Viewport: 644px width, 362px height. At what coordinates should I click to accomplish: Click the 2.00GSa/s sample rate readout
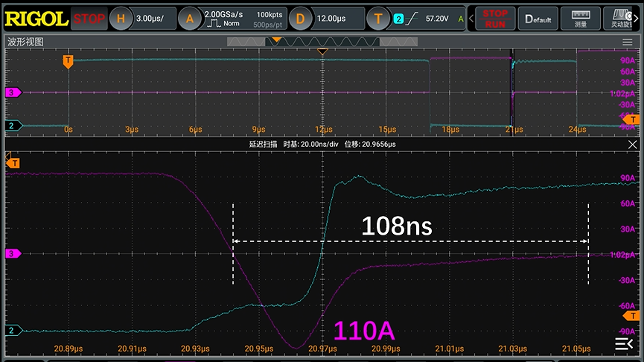223,14
